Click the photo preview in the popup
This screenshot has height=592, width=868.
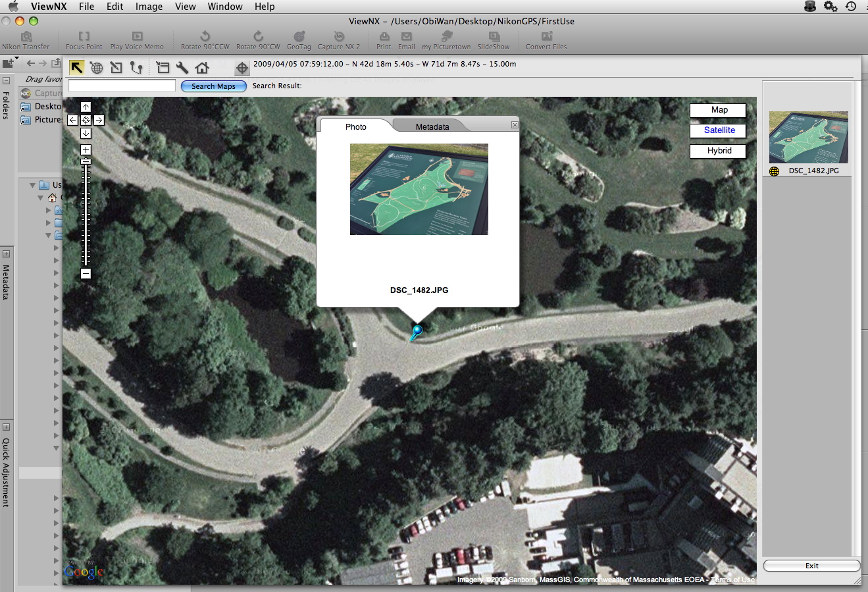tap(419, 189)
